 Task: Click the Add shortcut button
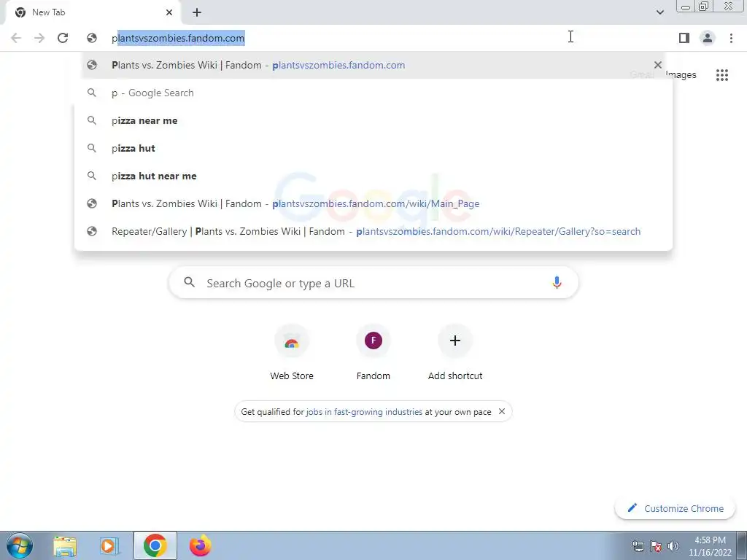coord(455,352)
